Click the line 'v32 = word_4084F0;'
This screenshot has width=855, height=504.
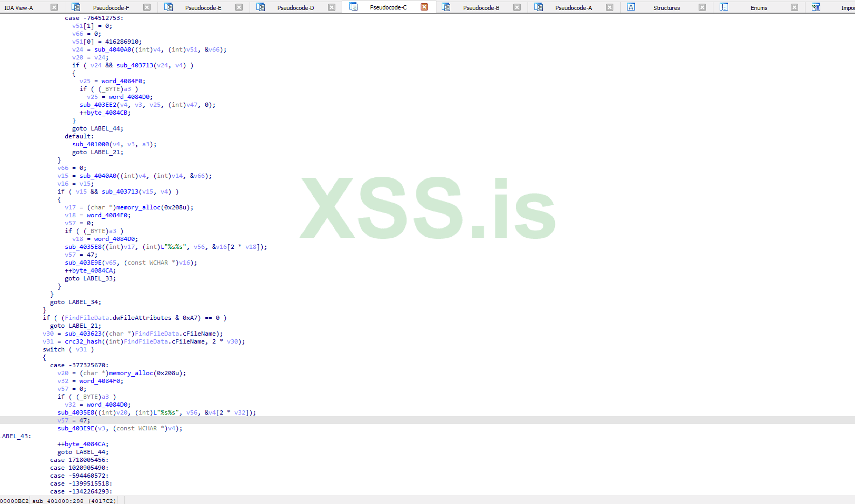tap(91, 381)
